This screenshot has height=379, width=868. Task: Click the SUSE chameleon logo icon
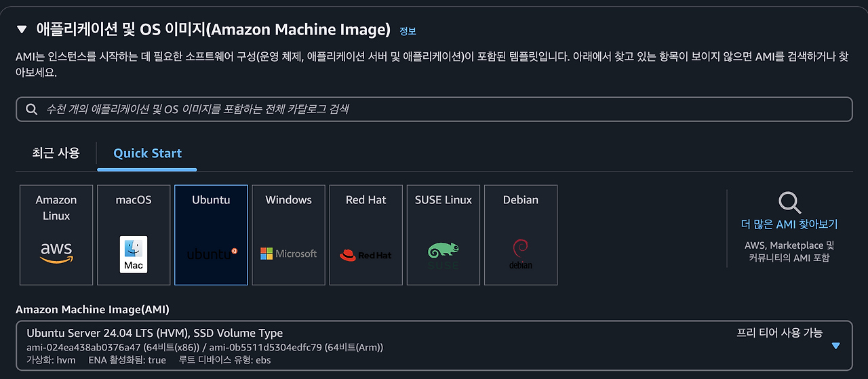tap(443, 255)
